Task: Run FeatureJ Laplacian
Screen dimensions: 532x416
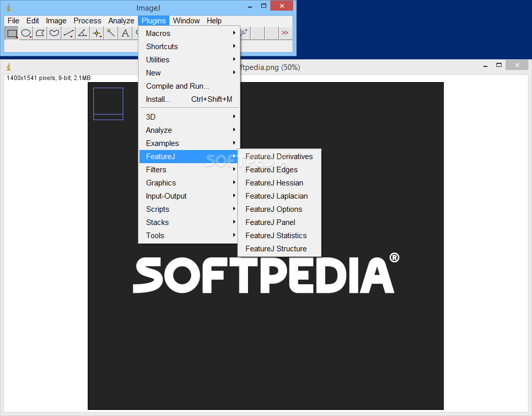Action: click(x=279, y=196)
